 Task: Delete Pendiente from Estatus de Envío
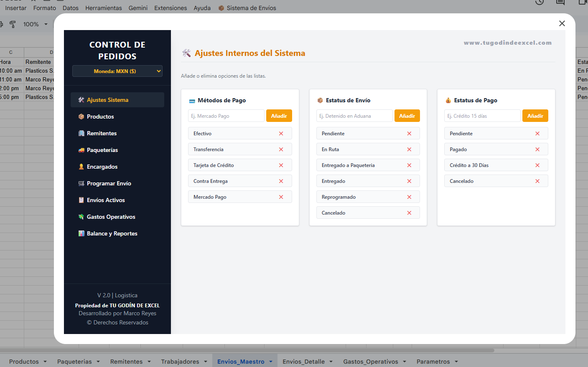point(409,134)
